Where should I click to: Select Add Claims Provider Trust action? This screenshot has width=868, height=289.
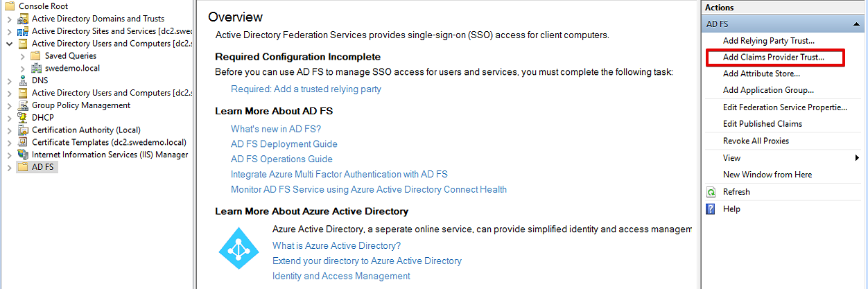773,58
